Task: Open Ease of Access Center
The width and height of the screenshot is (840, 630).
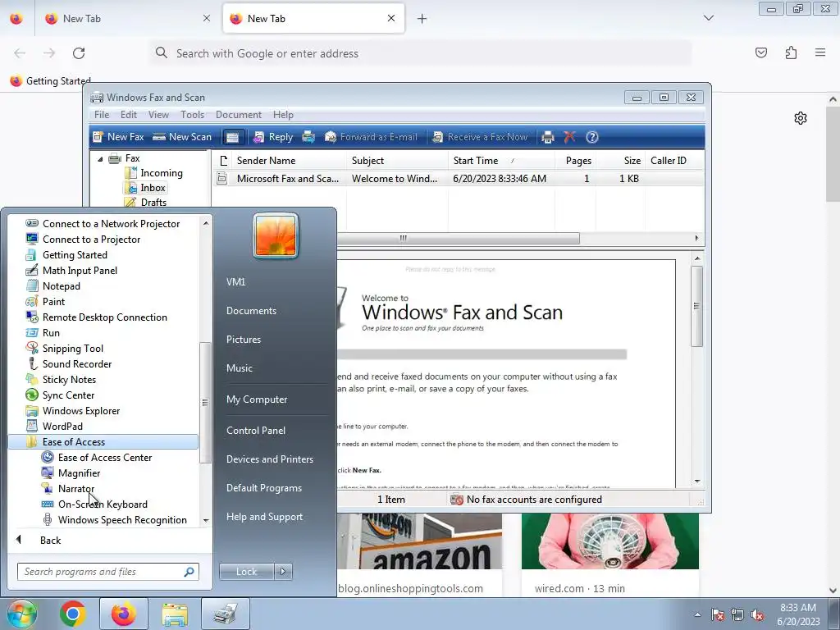Action: pyautogui.click(x=103, y=458)
